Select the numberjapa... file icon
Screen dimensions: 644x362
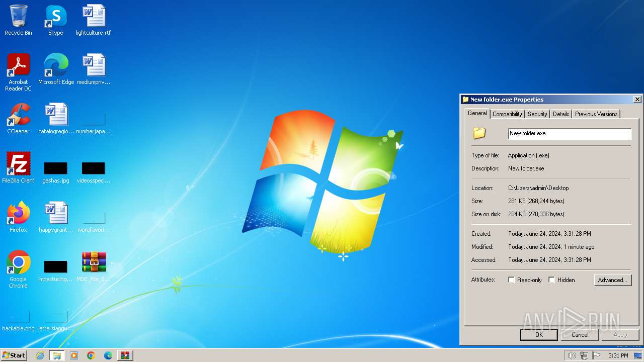click(x=94, y=123)
